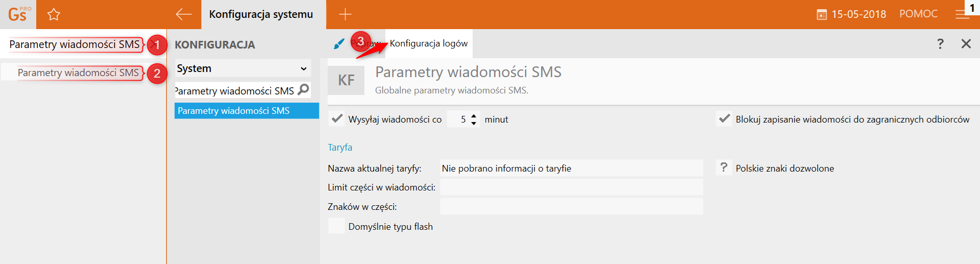Add a new tab with plus icon
980x264 pixels.
point(346,14)
